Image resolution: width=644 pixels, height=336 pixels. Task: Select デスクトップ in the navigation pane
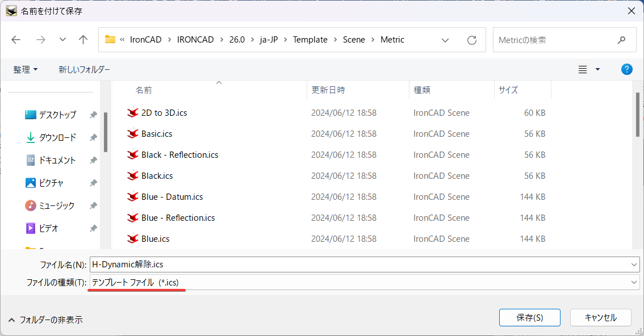click(x=51, y=115)
